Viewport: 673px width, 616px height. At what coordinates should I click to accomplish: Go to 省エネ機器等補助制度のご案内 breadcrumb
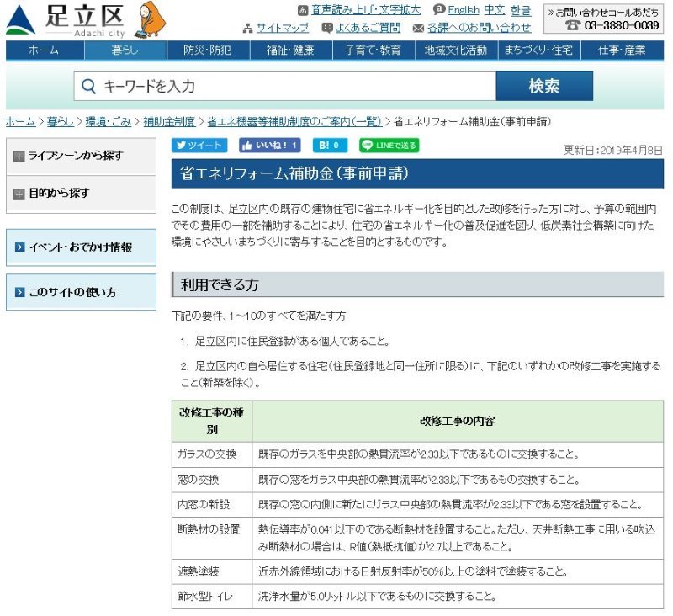tap(294, 122)
